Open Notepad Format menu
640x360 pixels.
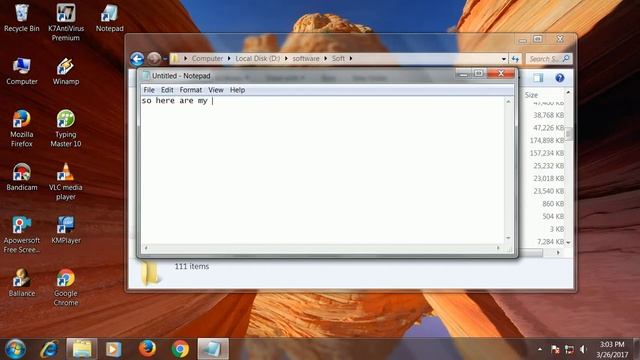pos(191,90)
